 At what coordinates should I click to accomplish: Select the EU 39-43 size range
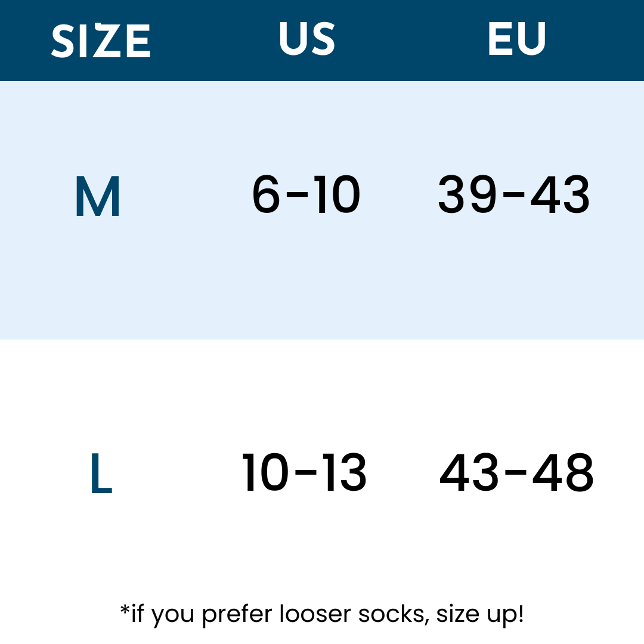pyautogui.click(x=514, y=196)
